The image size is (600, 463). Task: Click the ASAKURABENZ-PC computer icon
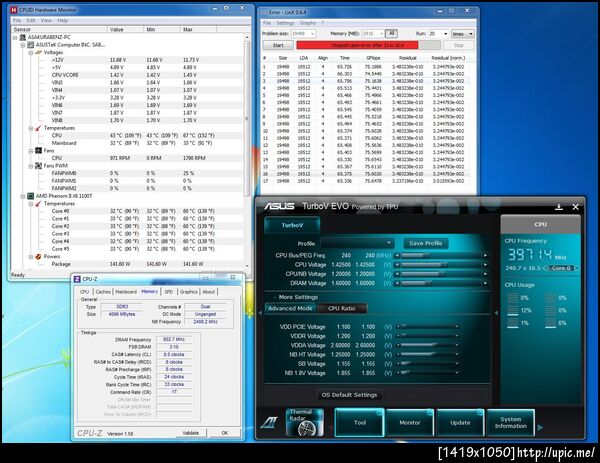[x=23, y=37]
